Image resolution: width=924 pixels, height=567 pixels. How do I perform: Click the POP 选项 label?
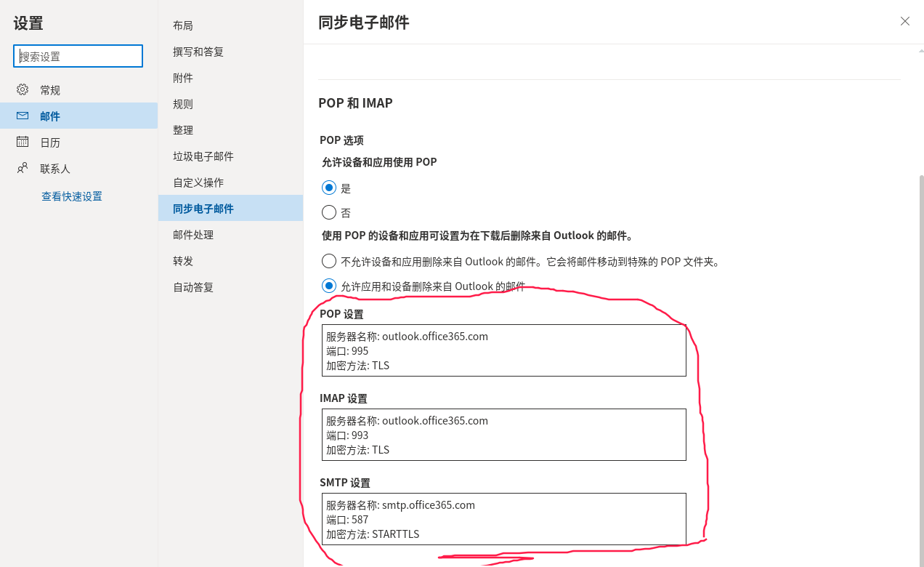tap(341, 140)
